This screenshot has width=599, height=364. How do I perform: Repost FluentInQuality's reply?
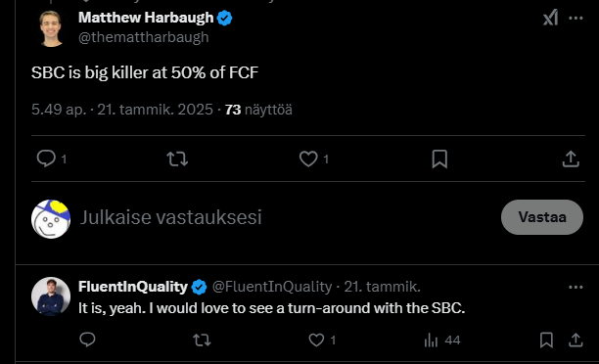tap(202, 340)
